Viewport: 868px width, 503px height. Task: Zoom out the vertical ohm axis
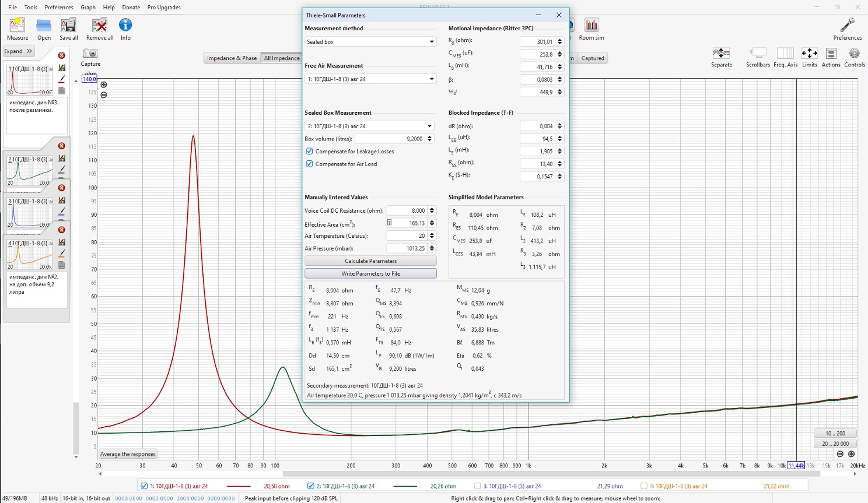pyautogui.click(x=104, y=95)
